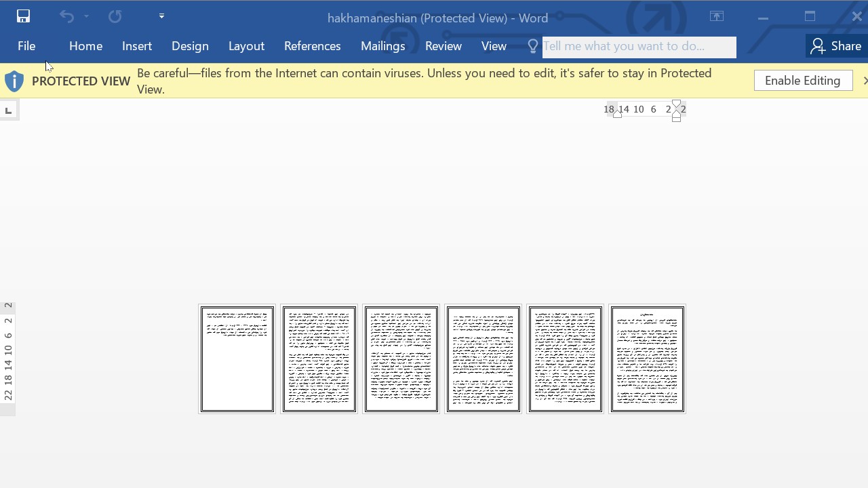Screen dimensions: 868x488
Task: Click the left indent marker near 18 on ruler
Action: tap(617, 115)
